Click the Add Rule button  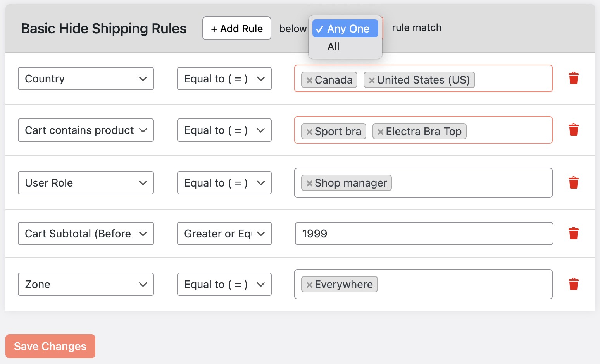[x=236, y=28]
